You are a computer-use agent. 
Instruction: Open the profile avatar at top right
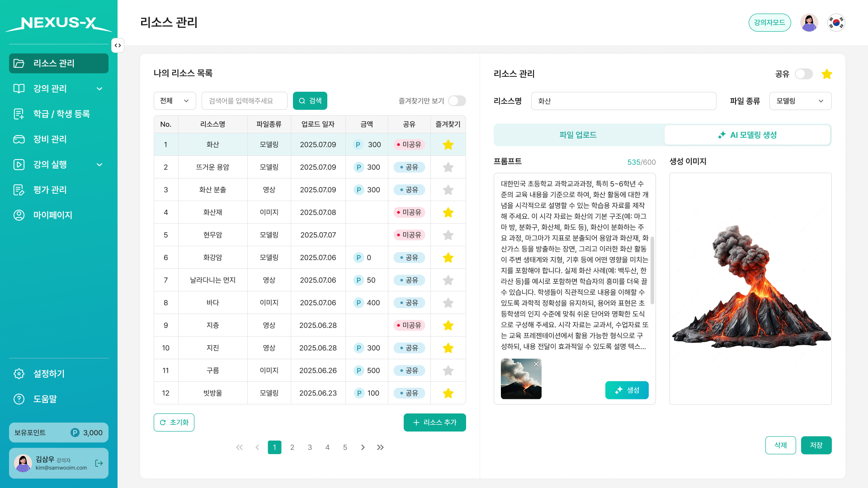809,22
